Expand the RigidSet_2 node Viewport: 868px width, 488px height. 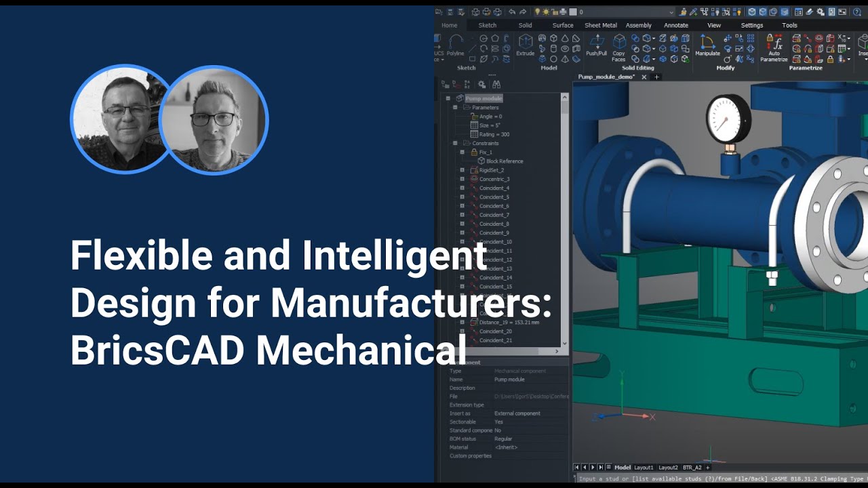(462, 170)
